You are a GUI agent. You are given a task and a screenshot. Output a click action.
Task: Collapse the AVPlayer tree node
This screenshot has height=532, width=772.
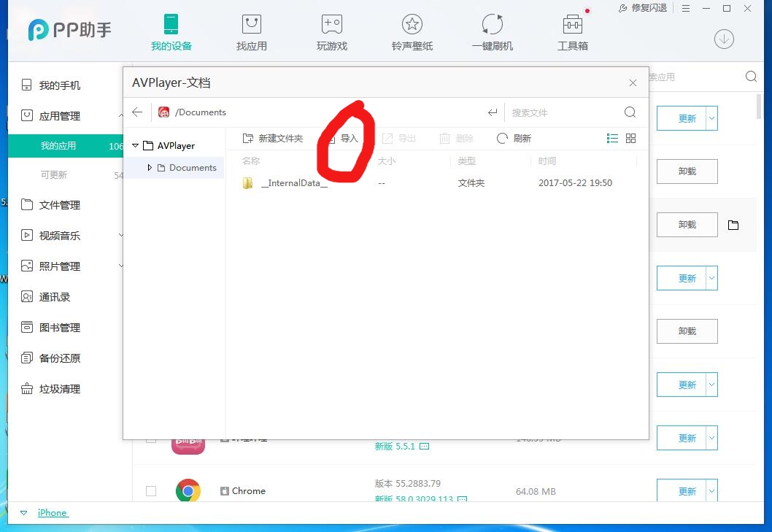pos(135,144)
